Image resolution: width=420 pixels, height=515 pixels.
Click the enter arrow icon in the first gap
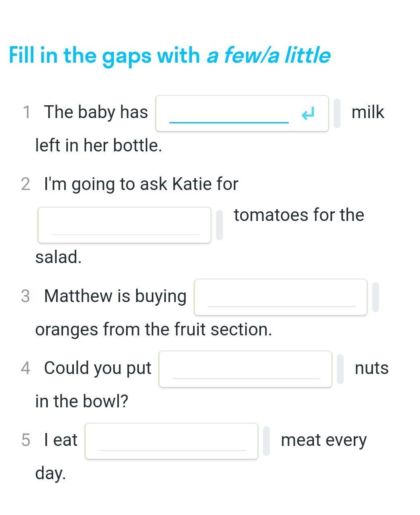[x=308, y=114]
